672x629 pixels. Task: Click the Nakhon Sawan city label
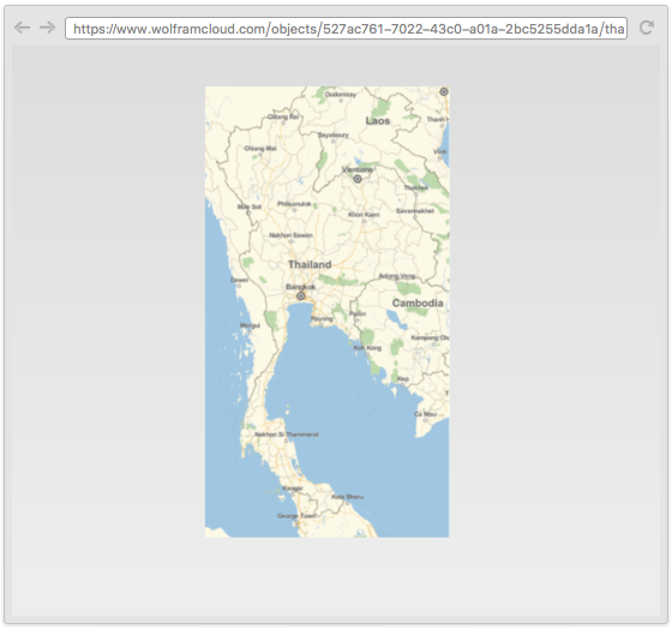[x=290, y=235]
